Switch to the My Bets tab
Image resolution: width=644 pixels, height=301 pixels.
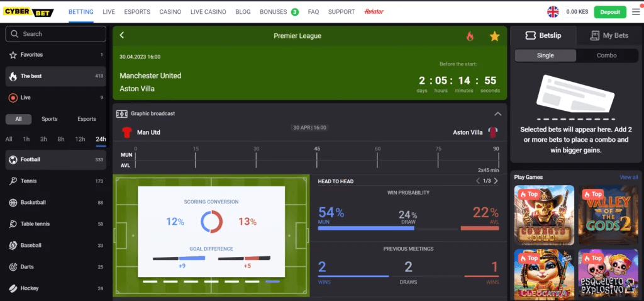click(x=609, y=36)
